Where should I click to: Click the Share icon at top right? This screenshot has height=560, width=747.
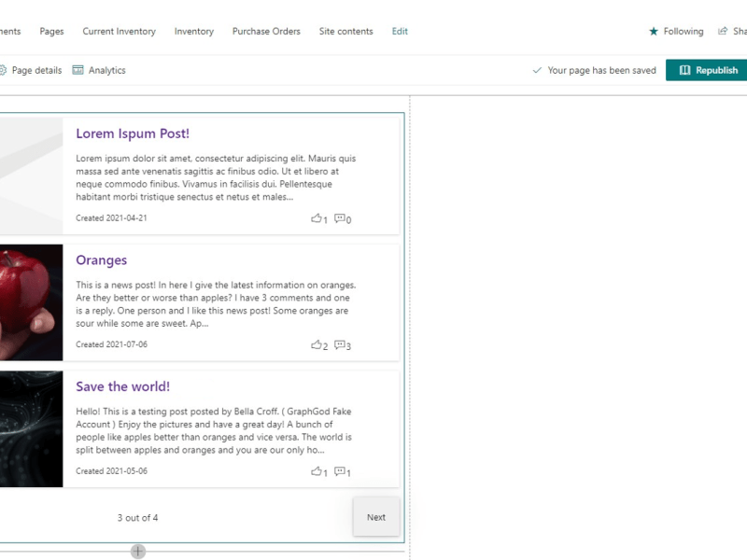724,31
